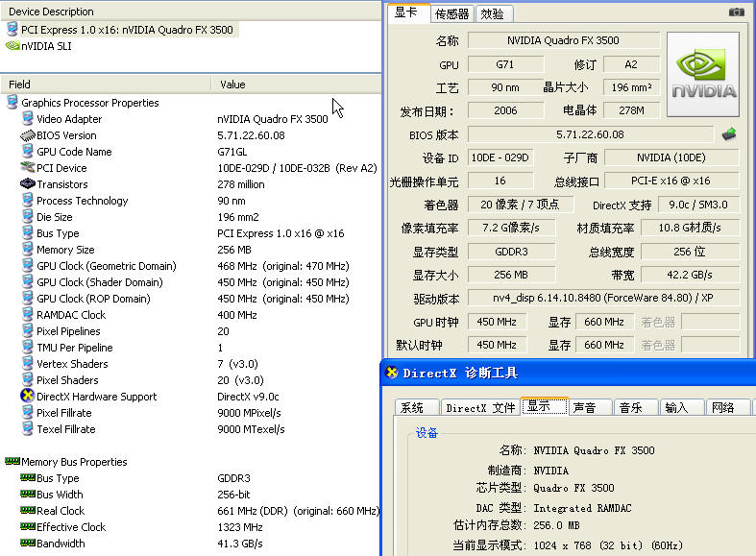Open the 声音 tab in DirectX tool
Image resolution: width=756 pixels, height=556 pixels.
[x=590, y=407]
